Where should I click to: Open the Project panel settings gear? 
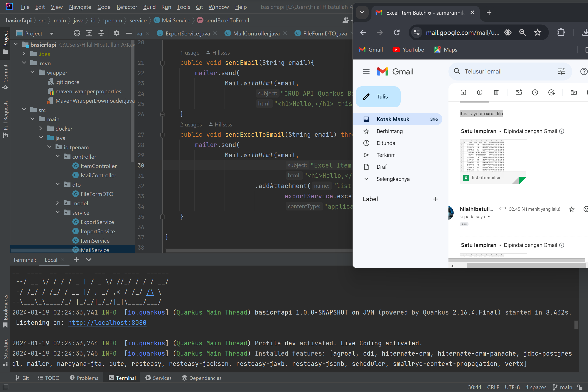[x=116, y=33]
